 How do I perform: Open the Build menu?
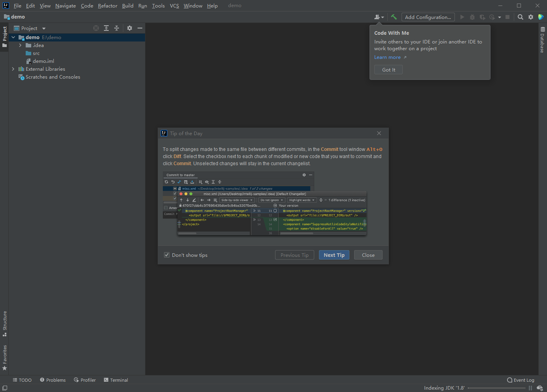point(128,6)
